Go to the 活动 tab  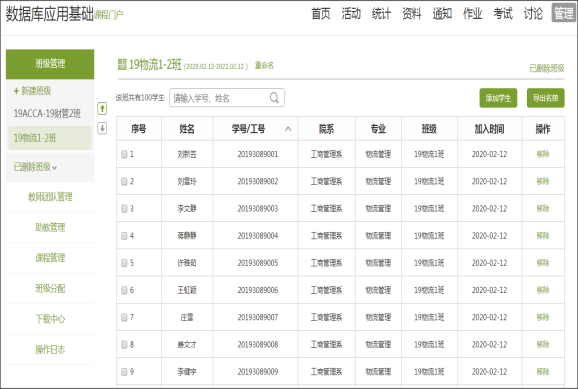pyautogui.click(x=351, y=14)
